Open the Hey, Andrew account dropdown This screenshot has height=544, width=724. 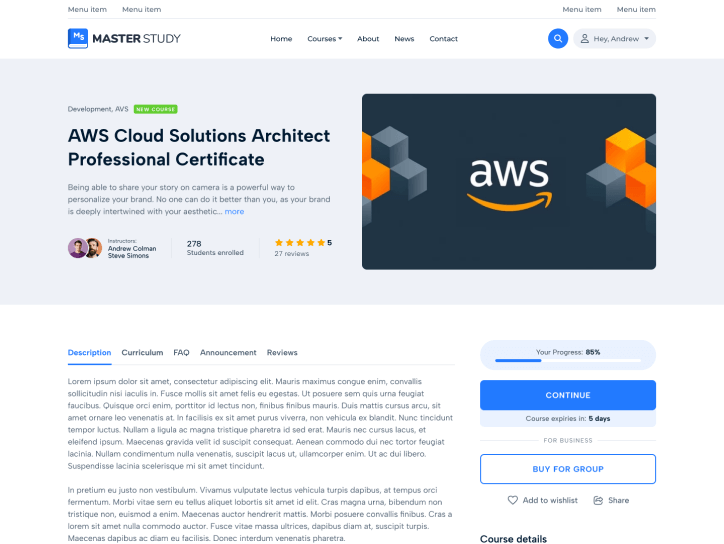615,39
